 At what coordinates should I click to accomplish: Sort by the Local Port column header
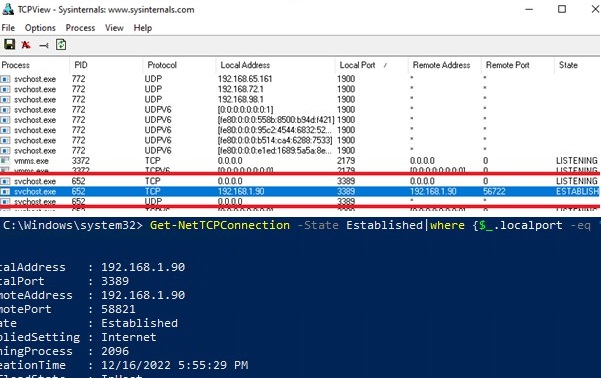pyautogui.click(x=371, y=65)
